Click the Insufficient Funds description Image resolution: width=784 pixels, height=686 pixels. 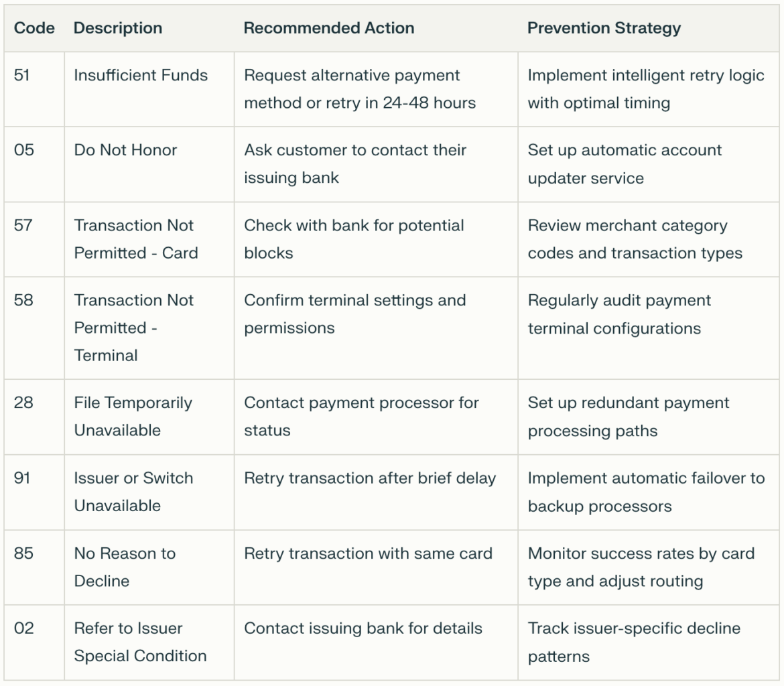(x=141, y=75)
